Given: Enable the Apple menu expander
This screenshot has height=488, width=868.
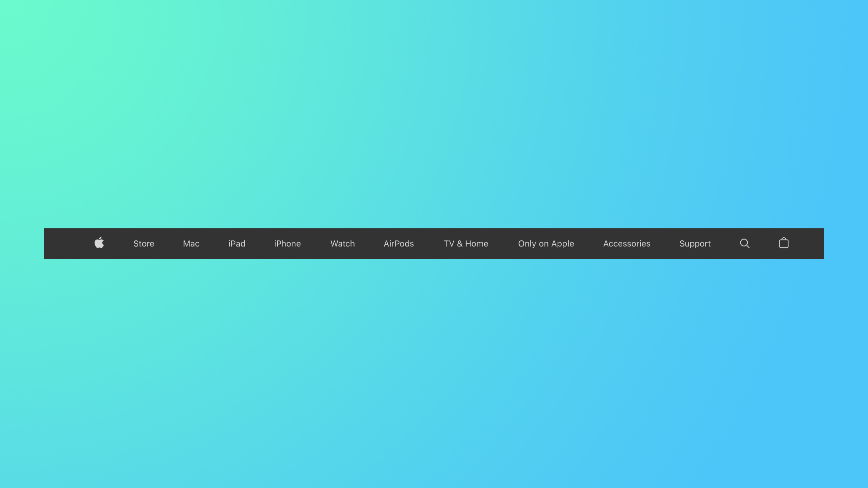Looking at the screenshot, I should click(100, 243).
